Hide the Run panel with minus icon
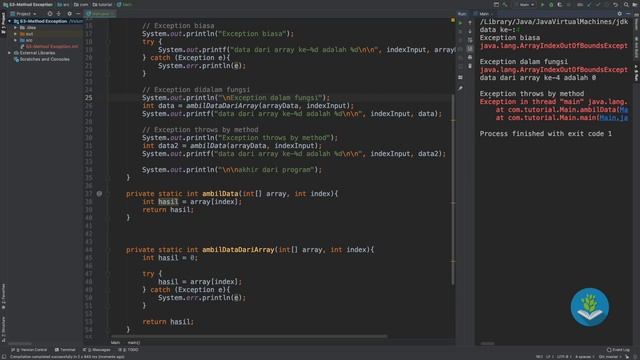Image resolution: width=640 pixels, height=360 pixels. tap(628, 13)
